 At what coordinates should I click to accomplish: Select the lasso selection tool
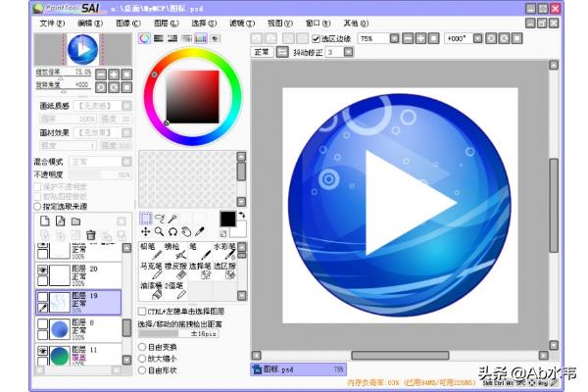[159, 219]
